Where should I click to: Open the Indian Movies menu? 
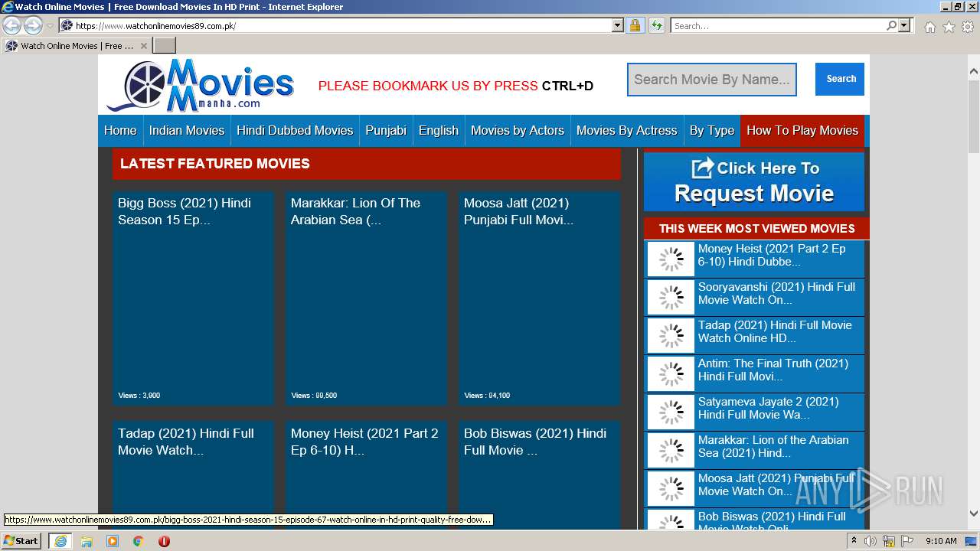point(187,130)
